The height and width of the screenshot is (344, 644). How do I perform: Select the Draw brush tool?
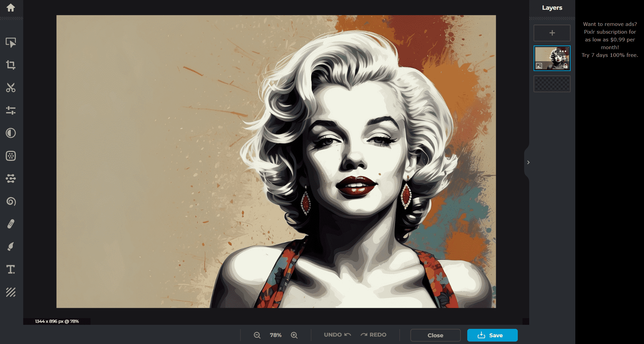[11, 247]
